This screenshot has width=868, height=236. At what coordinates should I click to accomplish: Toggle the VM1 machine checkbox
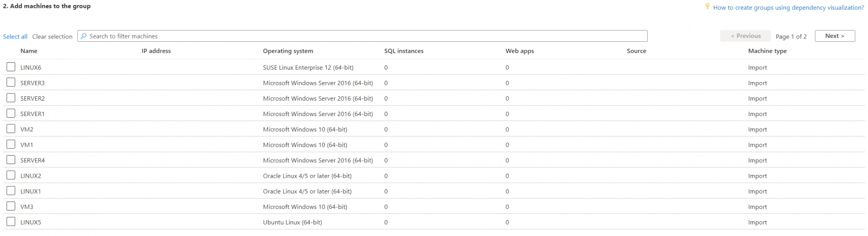[11, 144]
